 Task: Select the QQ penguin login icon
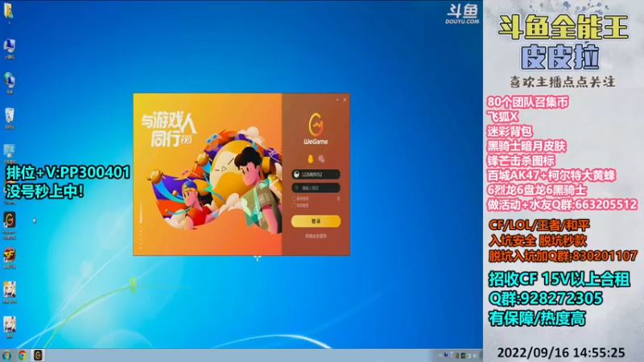(x=311, y=158)
